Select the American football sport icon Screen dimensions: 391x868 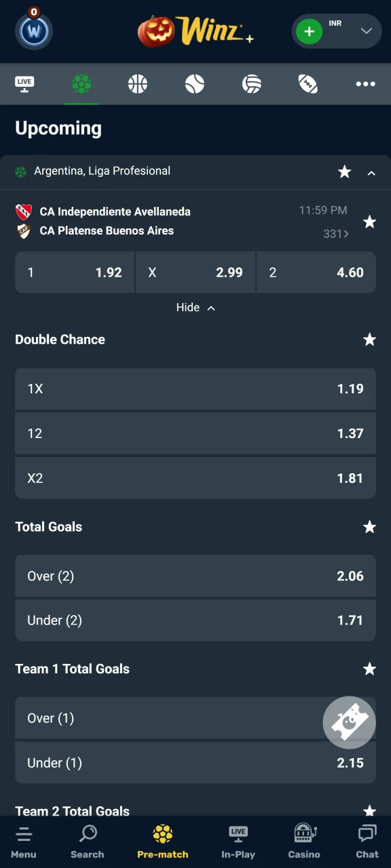point(308,83)
